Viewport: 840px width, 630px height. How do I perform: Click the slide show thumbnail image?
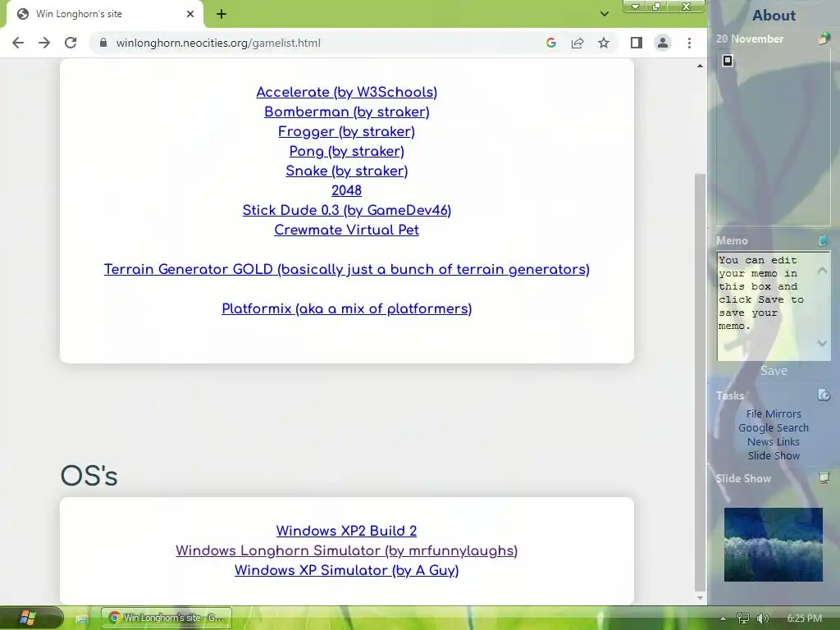tap(773, 545)
